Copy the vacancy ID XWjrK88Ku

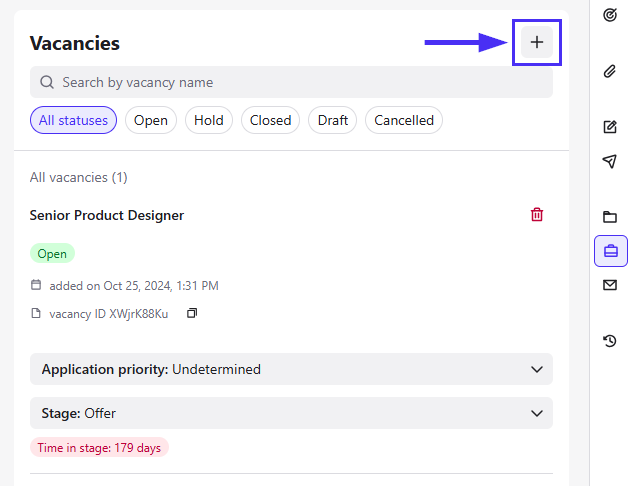pos(192,313)
